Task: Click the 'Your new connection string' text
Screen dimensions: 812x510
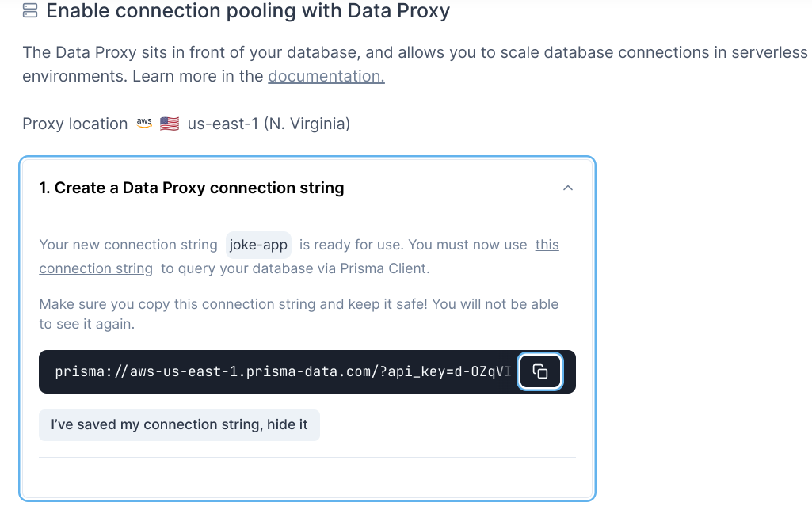Action: [x=128, y=245]
